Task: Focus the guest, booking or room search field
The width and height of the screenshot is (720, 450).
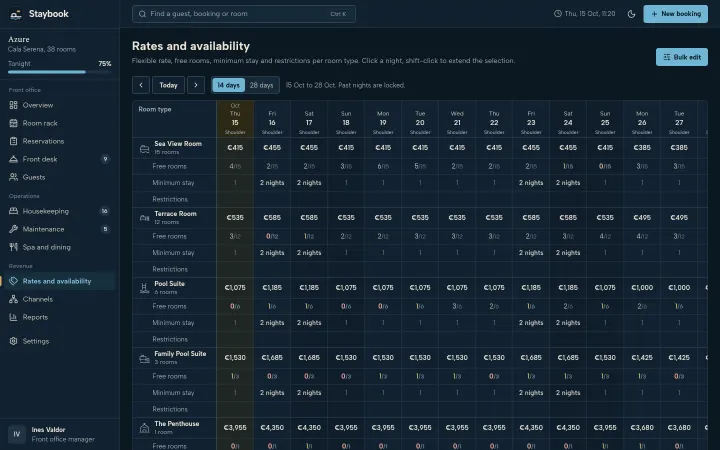Action: (x=244, y=14)
